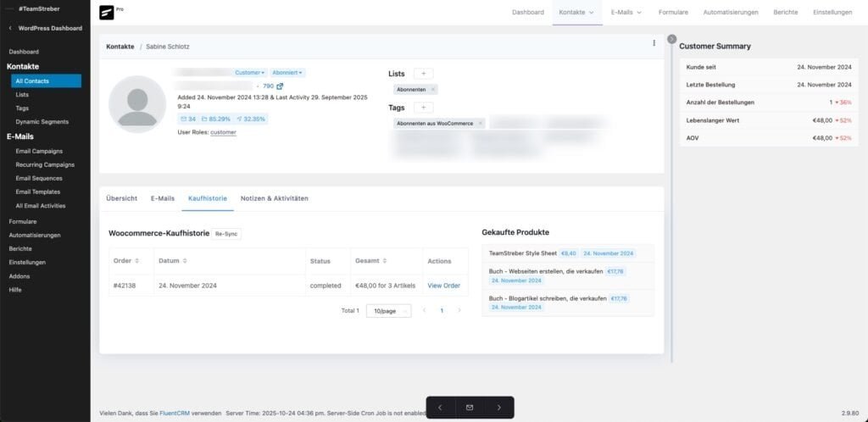Open Einstellungen in left sidebar
This screenshot has width=868, height=422.
pyautogui.click(x=27, y=262)
